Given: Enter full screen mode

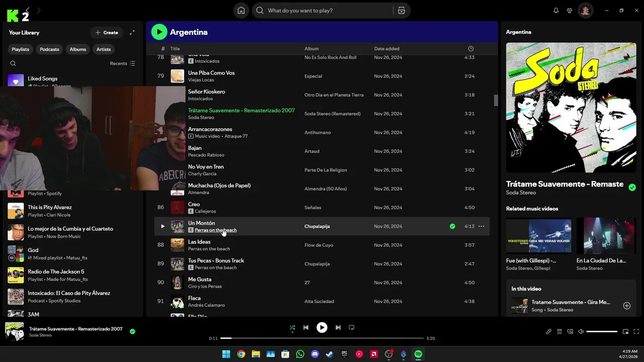Looking at the screenshot, I should coord(636,332).
